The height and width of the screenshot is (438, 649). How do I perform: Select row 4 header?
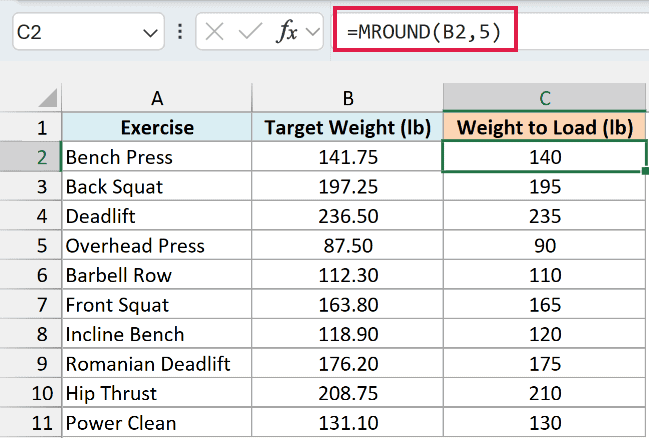click(x=31, y=216)
